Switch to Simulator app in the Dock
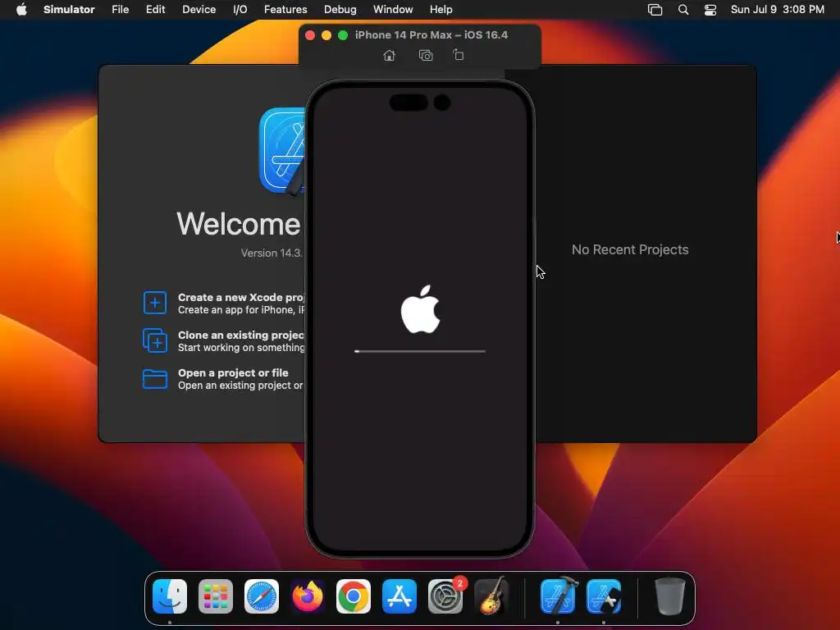This screenshot has height=630, width=840. [604, 596]
